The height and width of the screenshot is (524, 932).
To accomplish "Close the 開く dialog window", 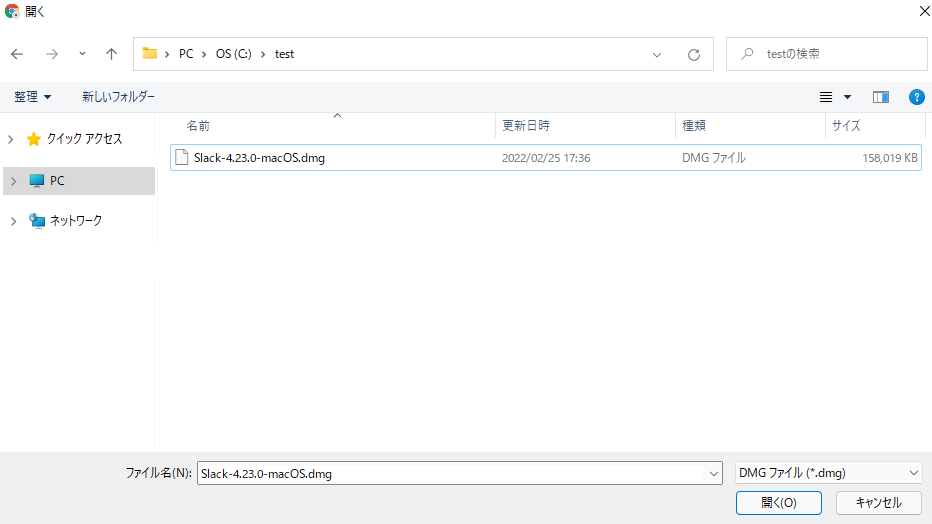I will click(924, 11).
